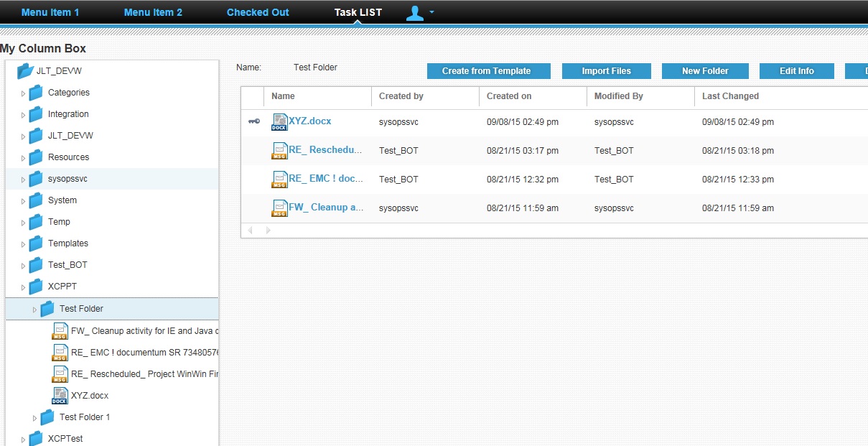868x446 pixels.
Task: Click the Create from Template button
Action: (488, 70)
